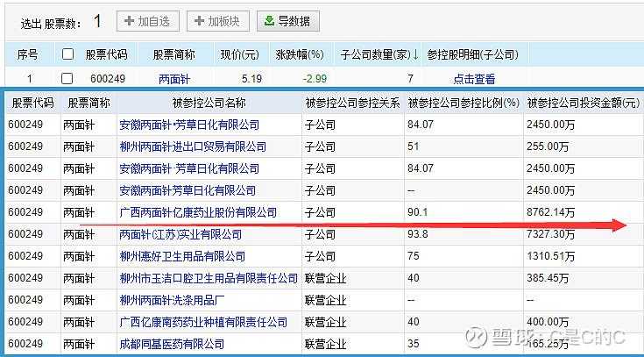Click the investment amount 7327.30万
Screen dimensions: 644x357
(x=551, y=234)
